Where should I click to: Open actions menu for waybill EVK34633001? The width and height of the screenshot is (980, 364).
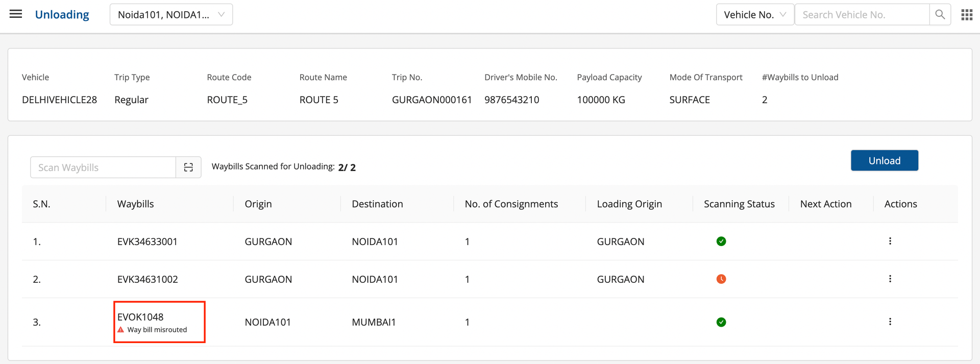click(x=890, y=241)
